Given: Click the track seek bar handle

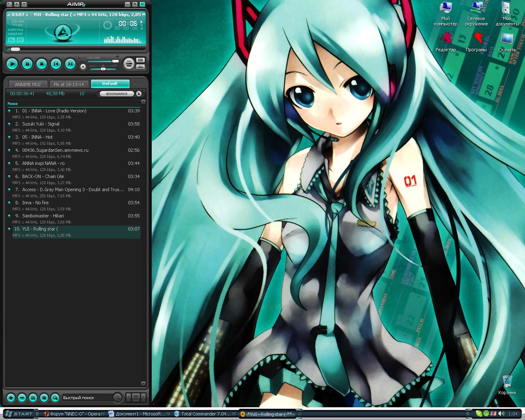Looking at the screenshot, I should (x=15, y=49).
